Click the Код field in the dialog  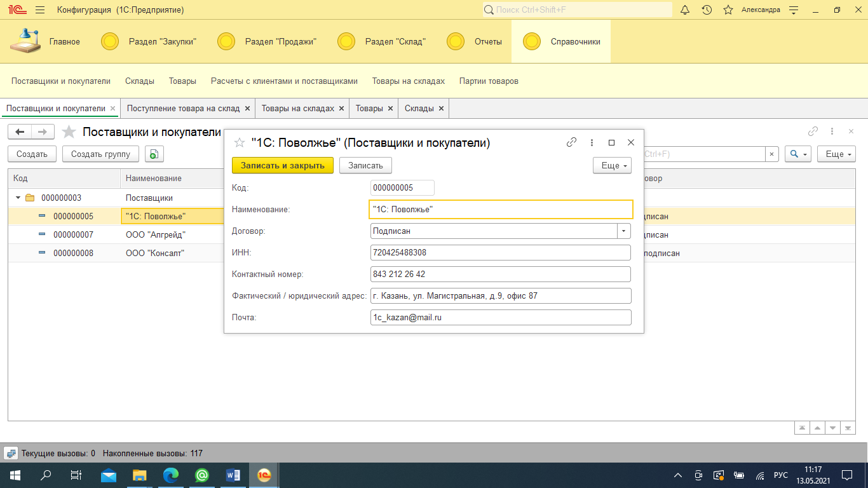tap(402, 187)
